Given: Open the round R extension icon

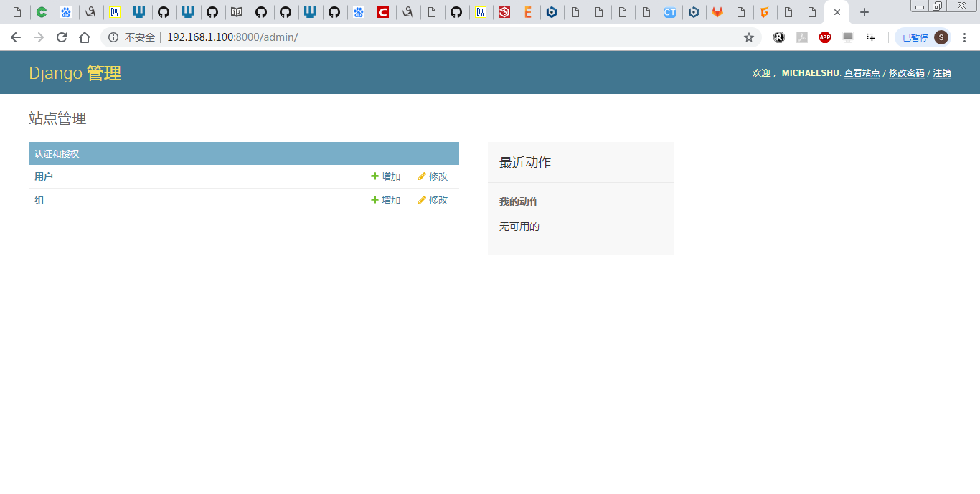Looking at the screenshot, I should click(x=779, y=37).
